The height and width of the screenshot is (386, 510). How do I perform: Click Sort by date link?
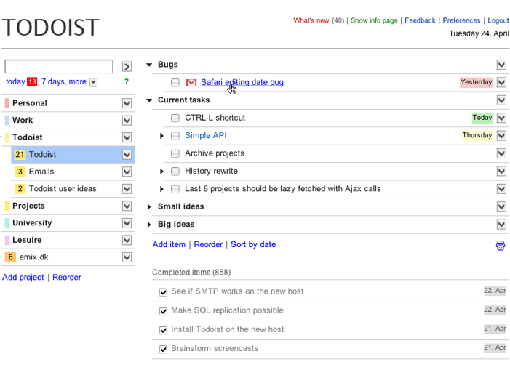point(253,244)
